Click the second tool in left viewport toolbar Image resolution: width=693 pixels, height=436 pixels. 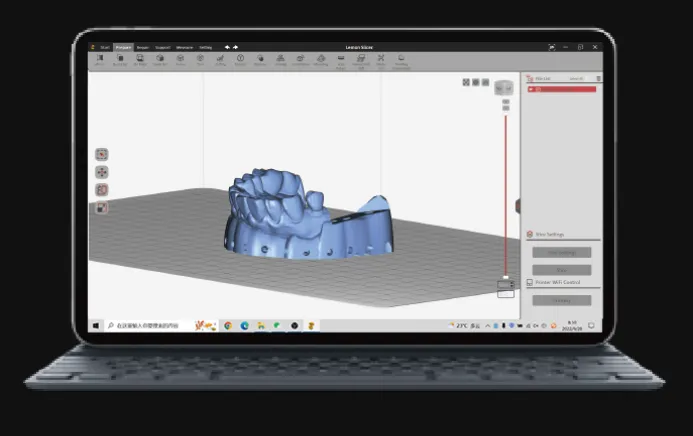(102, 172)
